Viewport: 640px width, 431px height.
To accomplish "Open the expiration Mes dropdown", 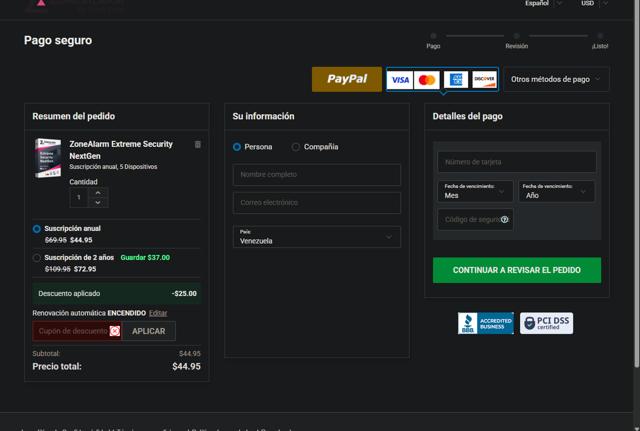I will (x=475, y=191).
